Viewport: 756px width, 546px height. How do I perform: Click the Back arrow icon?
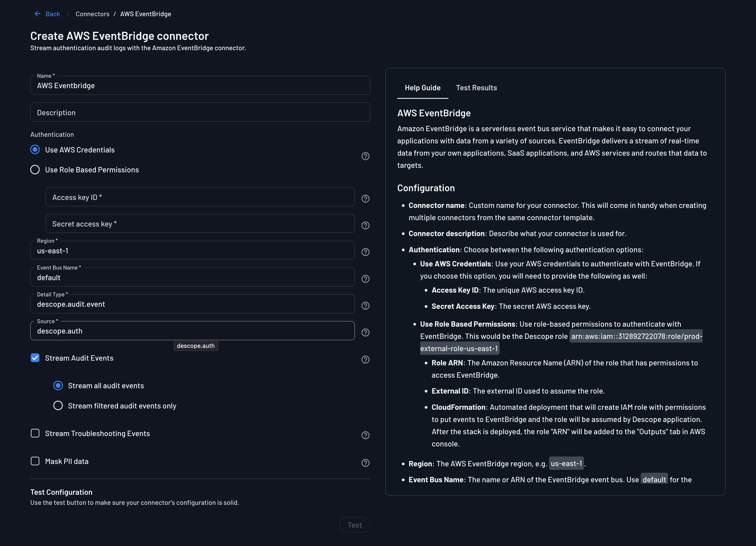pyautogui.click(x=37, y=14)
